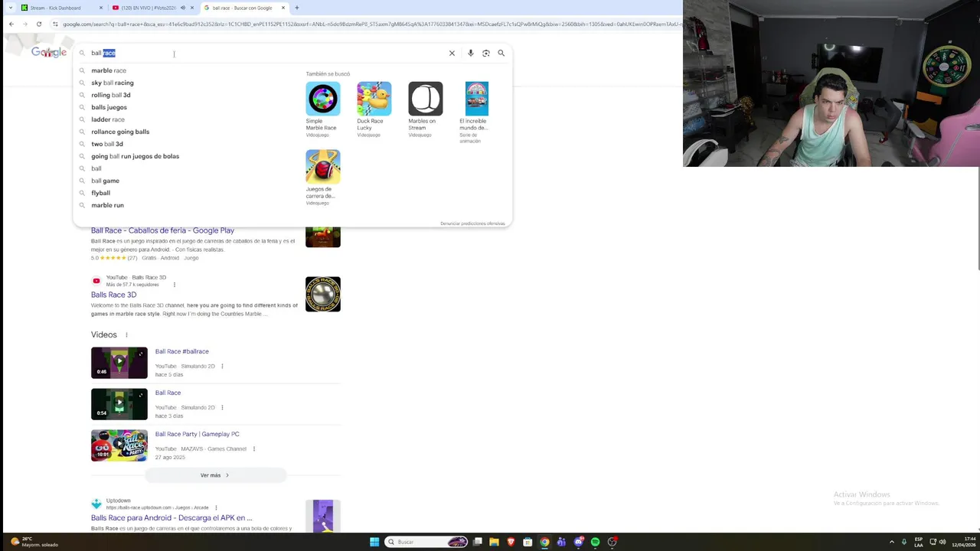Viewport: 980px width, 551px height.
Task: Pick the 'ladder race' suggestion
Action: (108, 119)
